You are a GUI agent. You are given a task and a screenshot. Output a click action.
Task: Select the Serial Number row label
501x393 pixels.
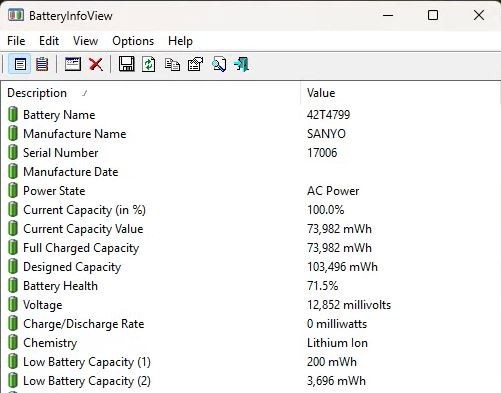(x=61, y=153)
